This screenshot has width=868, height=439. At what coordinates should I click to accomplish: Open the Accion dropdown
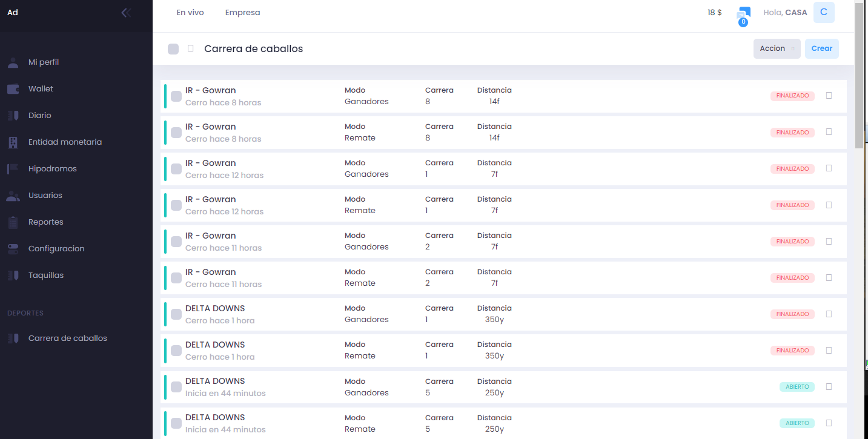pyautogui.click(x=777, y=48)
